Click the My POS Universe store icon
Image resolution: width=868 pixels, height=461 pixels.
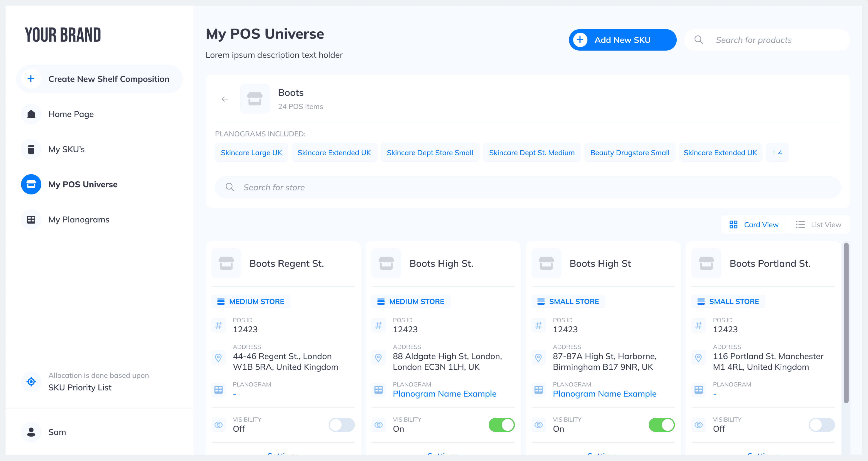[31, 184]
